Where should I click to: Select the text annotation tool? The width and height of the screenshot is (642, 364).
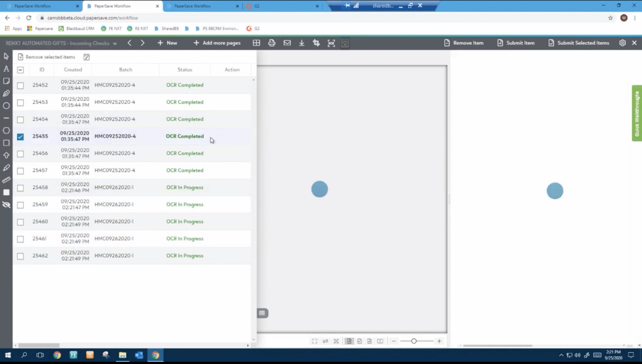tap(6, 69)
